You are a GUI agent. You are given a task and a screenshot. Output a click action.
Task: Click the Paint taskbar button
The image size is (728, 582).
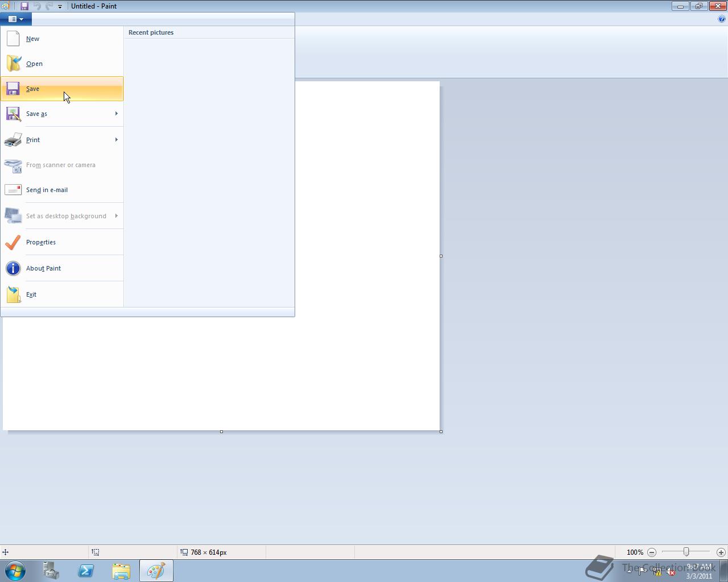[156, 571]
